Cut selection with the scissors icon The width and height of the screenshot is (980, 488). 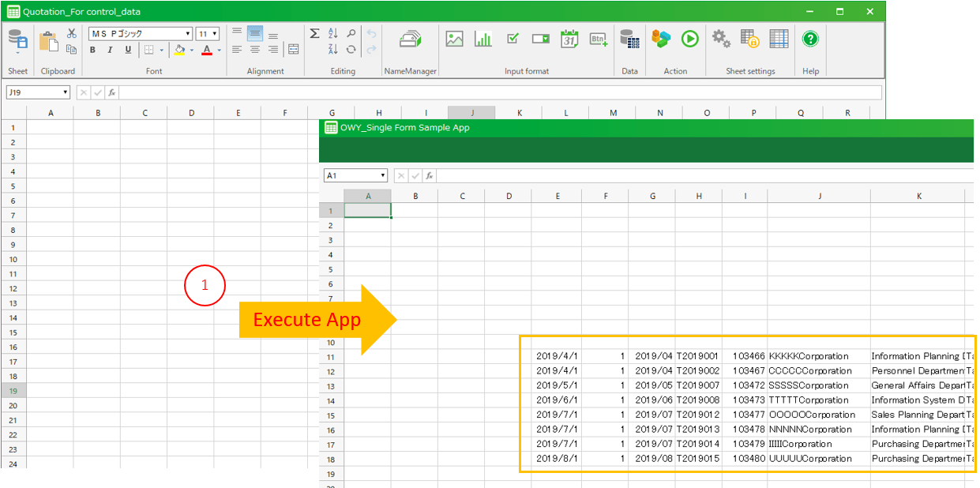click(72, 33)
